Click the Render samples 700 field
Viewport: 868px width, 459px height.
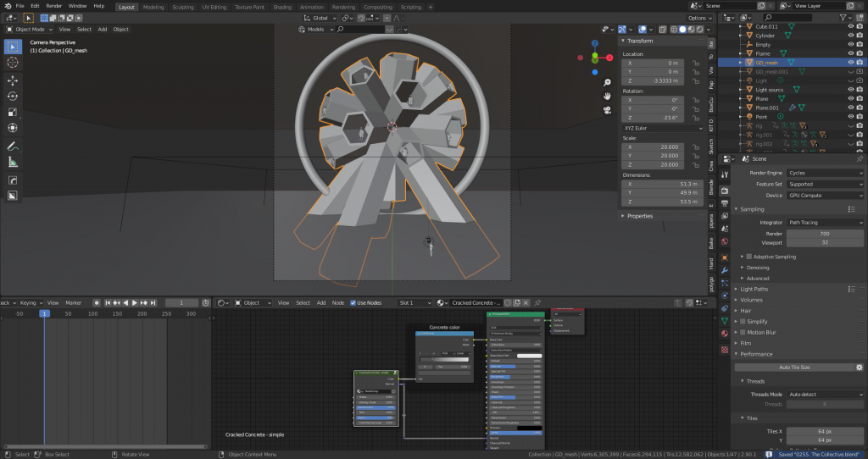click(825, 234)
